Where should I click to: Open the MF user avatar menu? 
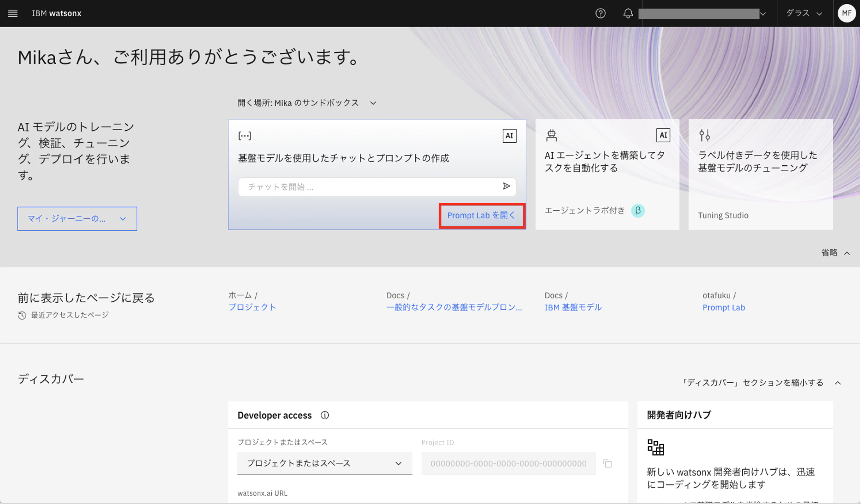(x=847, y=13)
